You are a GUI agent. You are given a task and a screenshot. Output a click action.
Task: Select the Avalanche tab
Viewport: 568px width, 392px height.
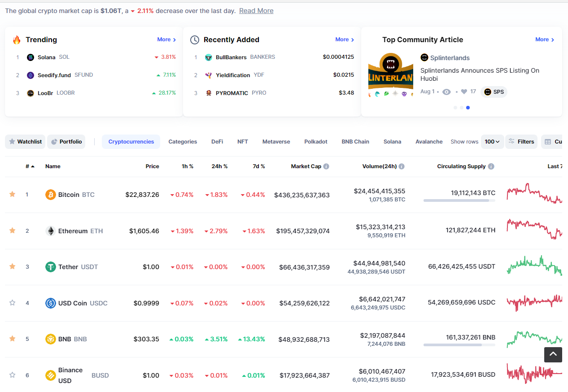429,142
